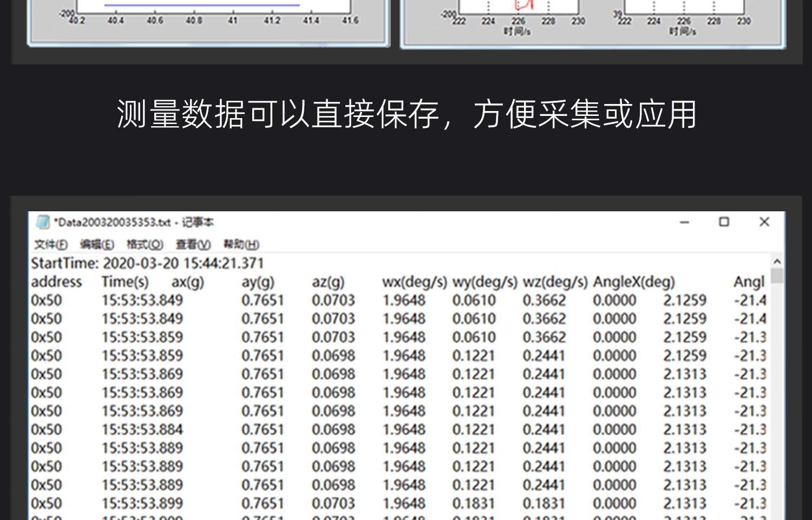Open the 查看(V) menu in Notepad
Viewport: 812px width, 520px height.
click(193, 245)
